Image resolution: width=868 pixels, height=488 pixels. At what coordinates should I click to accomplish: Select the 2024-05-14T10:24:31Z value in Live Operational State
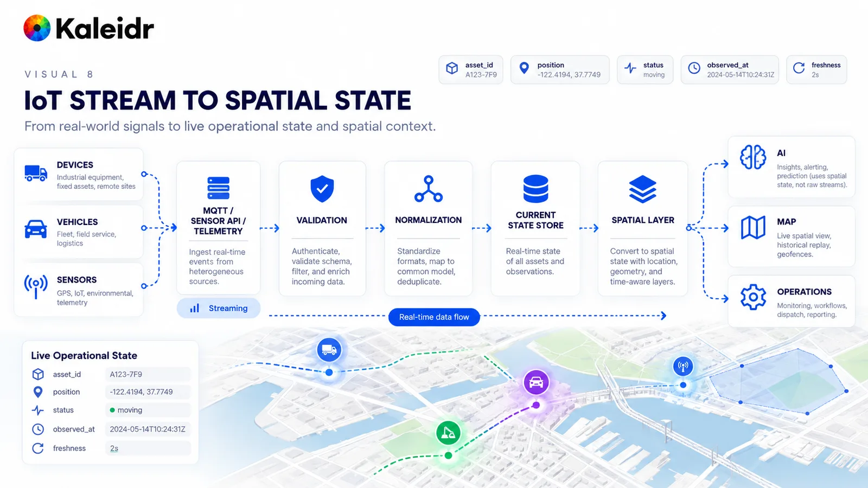click(x=148, y=429)
